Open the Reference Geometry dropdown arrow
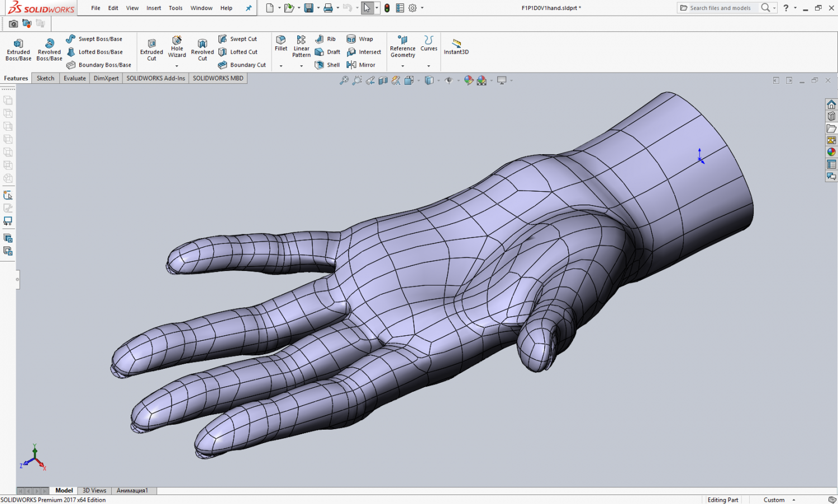The width and height of the screenshot is (838, 504). (402, 65)
